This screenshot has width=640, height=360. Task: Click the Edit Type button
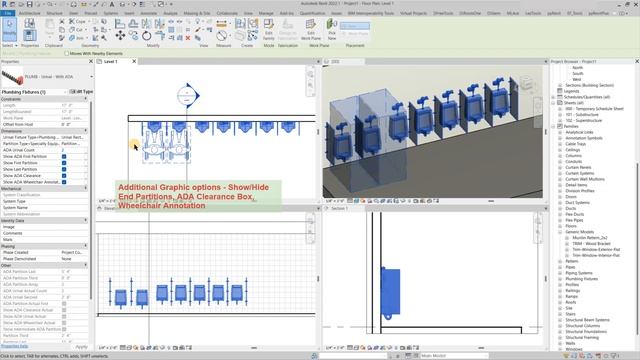coord(81,92)
